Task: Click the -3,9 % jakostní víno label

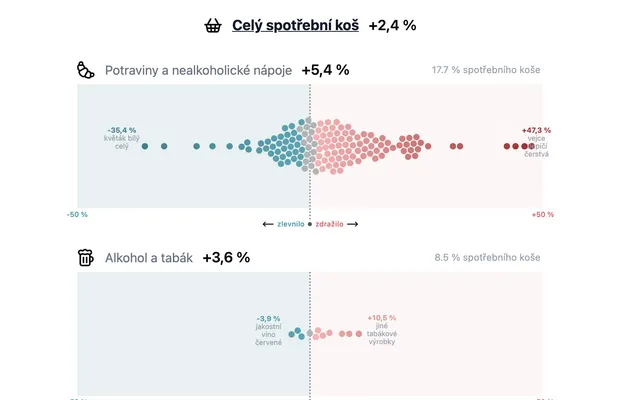Action: [268, 330]
